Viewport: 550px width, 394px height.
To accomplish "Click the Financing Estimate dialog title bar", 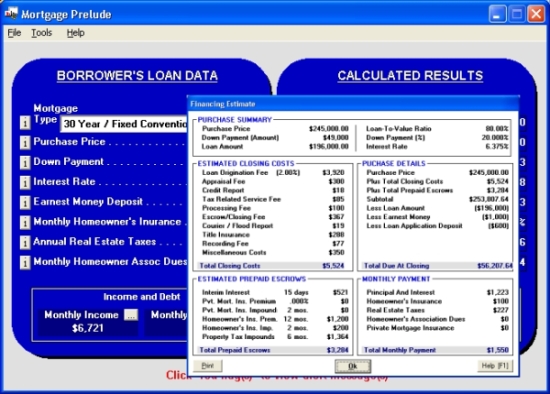I will pyautogui.click(x=353, y=104).
